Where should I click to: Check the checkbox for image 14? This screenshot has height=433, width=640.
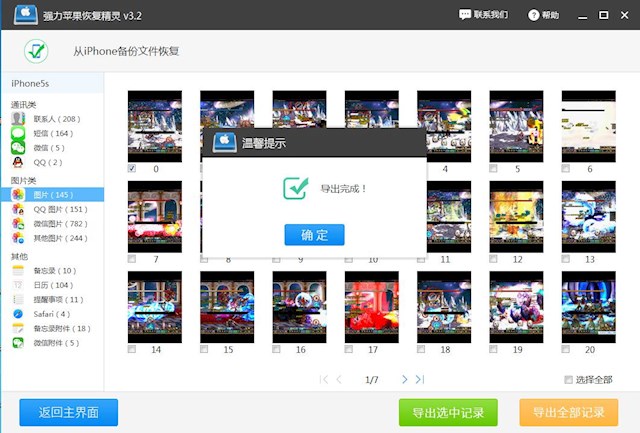(132, 349)
